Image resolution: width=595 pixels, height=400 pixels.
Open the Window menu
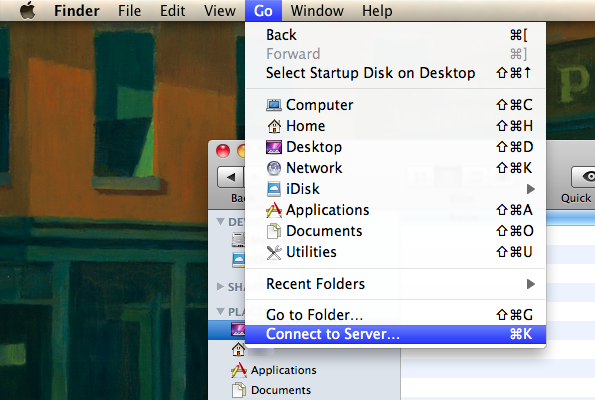[x=317, y=11]
